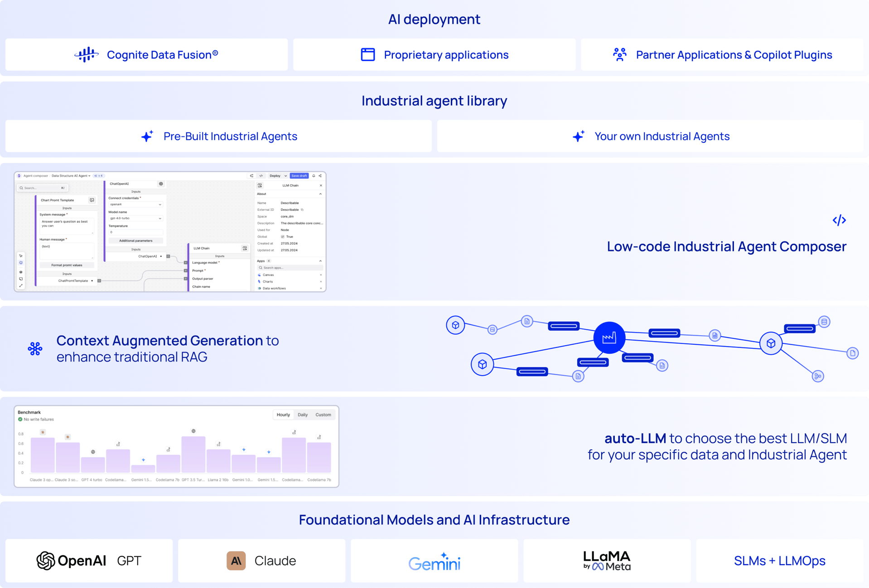
Task: Click the Llama 2 16b benchmark label
Action: pos(218,480)
